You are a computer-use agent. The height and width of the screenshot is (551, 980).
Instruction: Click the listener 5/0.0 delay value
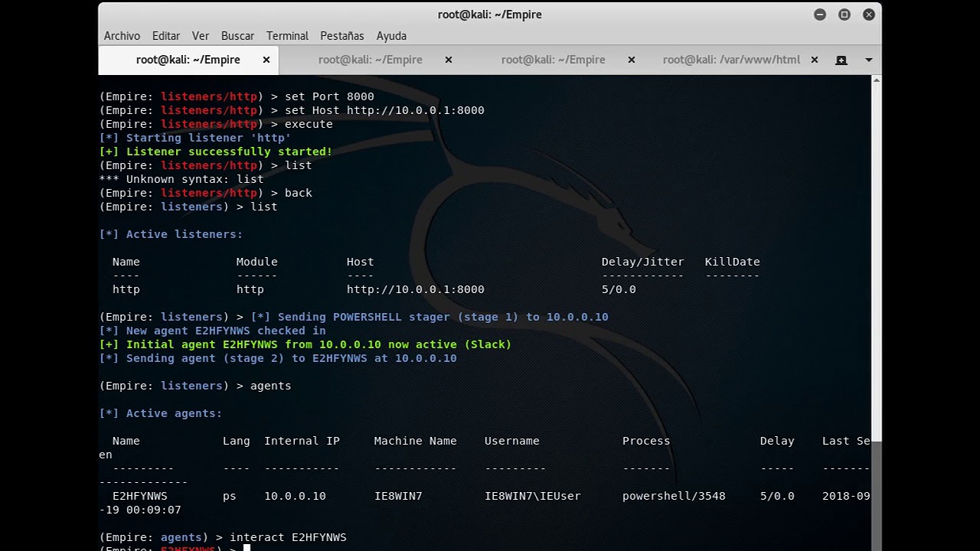point(619,289)
